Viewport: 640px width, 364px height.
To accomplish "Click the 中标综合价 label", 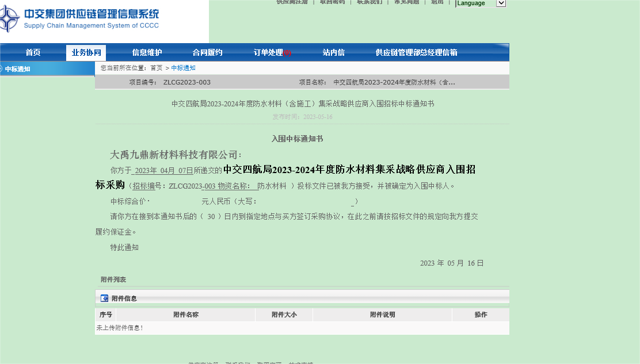I will (128, 201).
